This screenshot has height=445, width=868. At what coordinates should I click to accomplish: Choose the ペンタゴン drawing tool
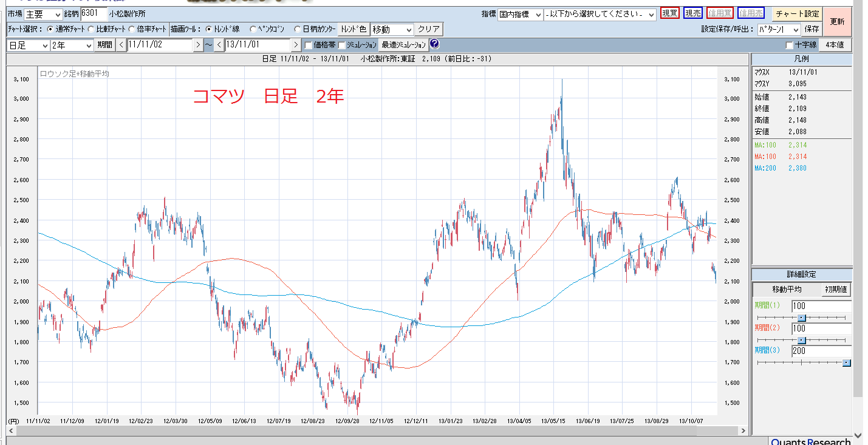(x=253, y=29)
